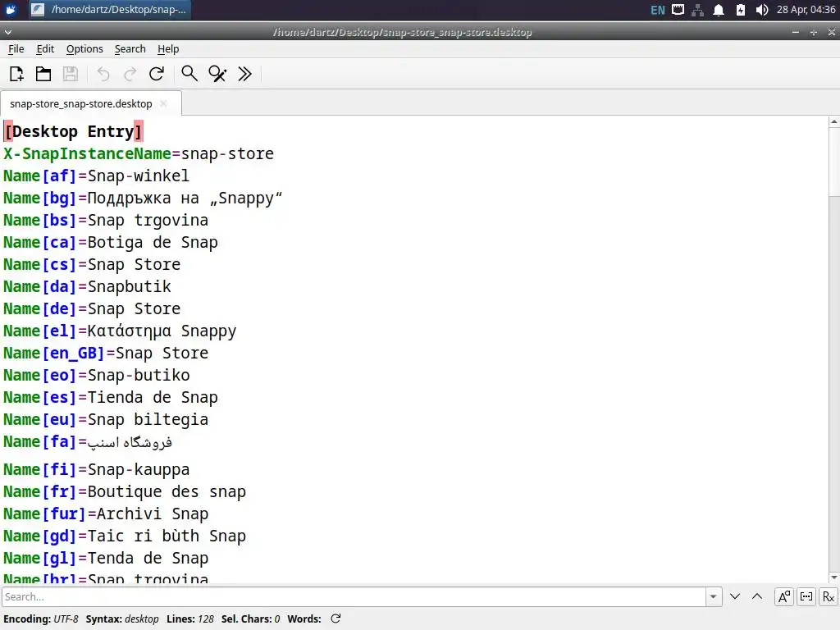Screen dimensions: 840x630
Task: Reload the file with refresh icon
Action: click(x=157, y=74)
